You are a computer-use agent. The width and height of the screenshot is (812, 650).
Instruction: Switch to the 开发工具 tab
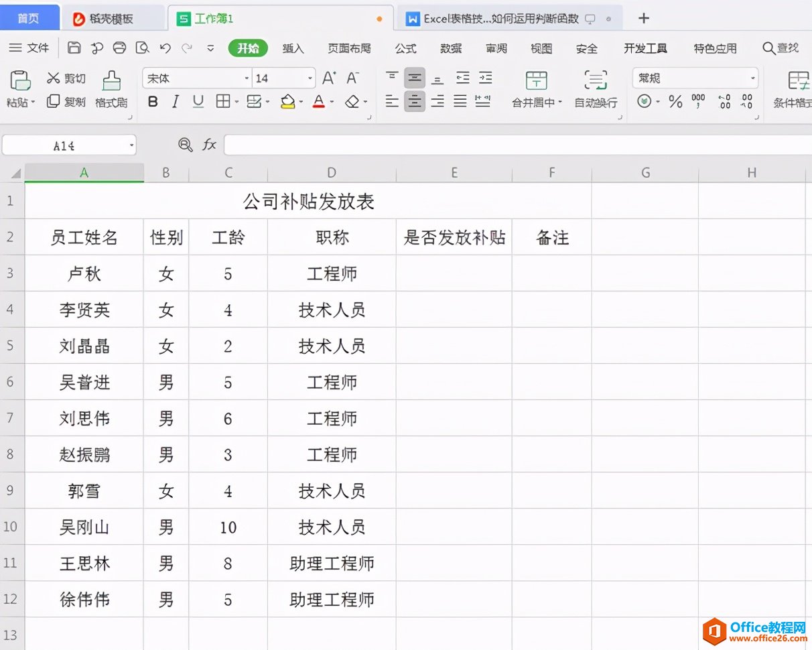(645, 49)
